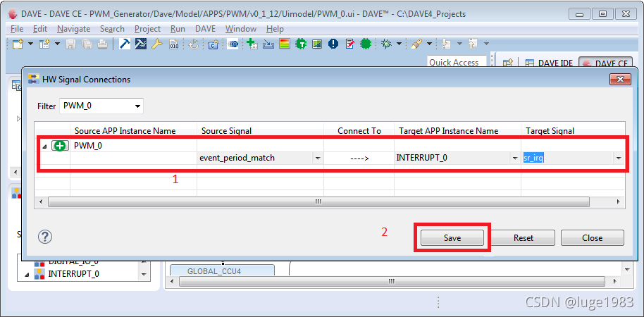Viewport: 644px width, 317px height.
Task: Switch to DAVE IDE perspective
Action: coord(548,63)
